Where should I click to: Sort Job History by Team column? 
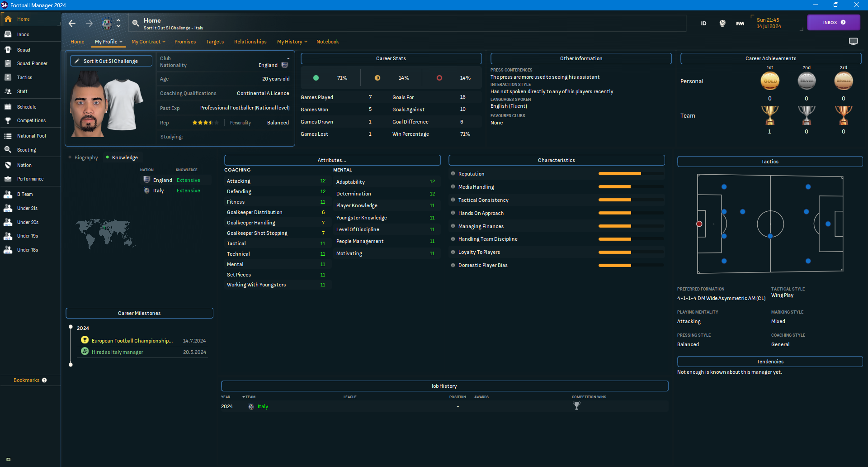pyautogui.click(x=249, y=397)
